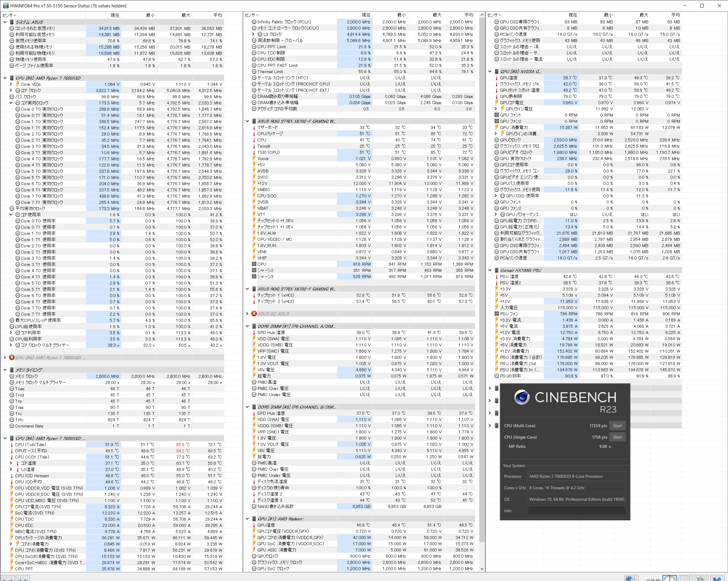Click red X icon beside ASUS EC sensor
728x581 pixels.
254,314
